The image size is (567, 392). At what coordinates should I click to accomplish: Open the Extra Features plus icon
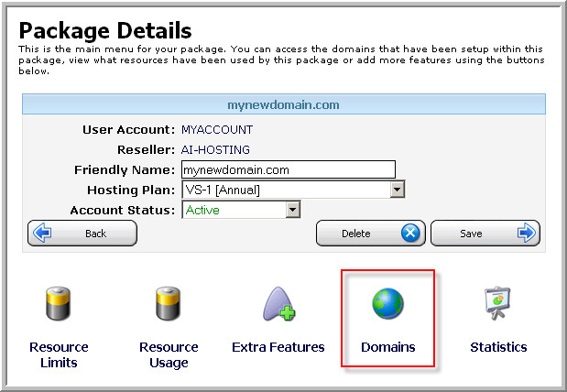click(x=278, y=304)
